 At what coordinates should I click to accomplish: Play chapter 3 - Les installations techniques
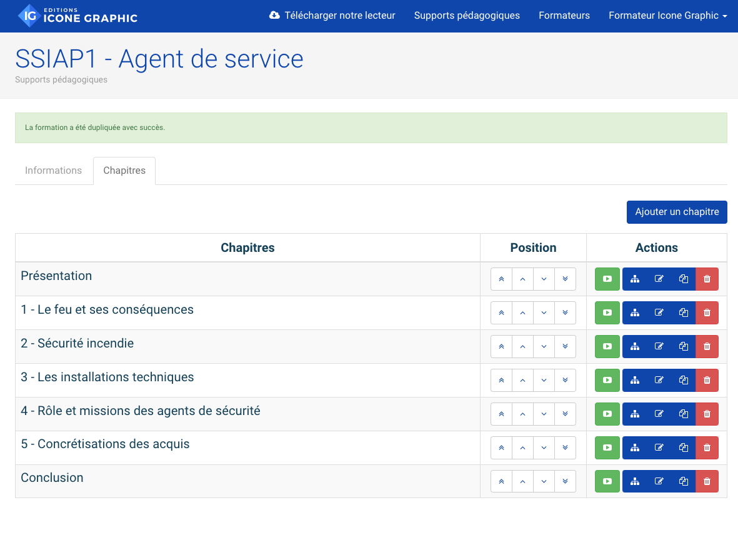tap(607, 380)
